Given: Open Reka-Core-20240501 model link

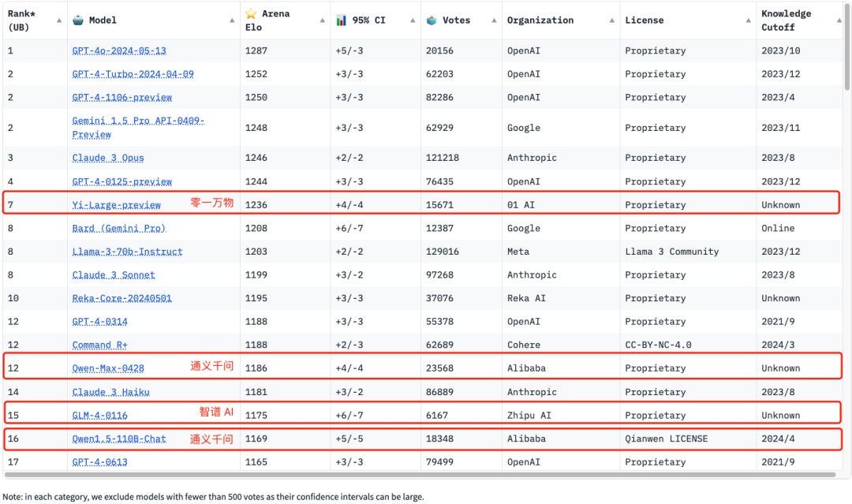Looking at the screenshot, I should tap(121, 298).
